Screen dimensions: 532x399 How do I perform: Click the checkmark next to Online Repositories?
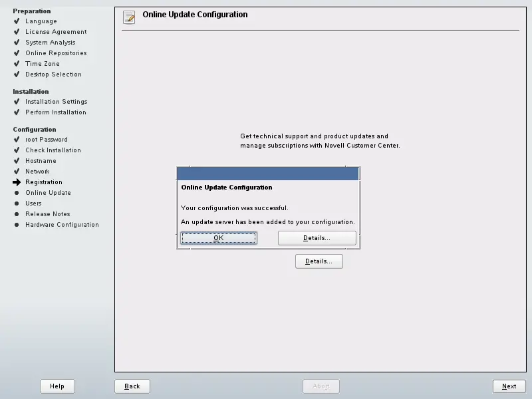(x=17, y=53)
